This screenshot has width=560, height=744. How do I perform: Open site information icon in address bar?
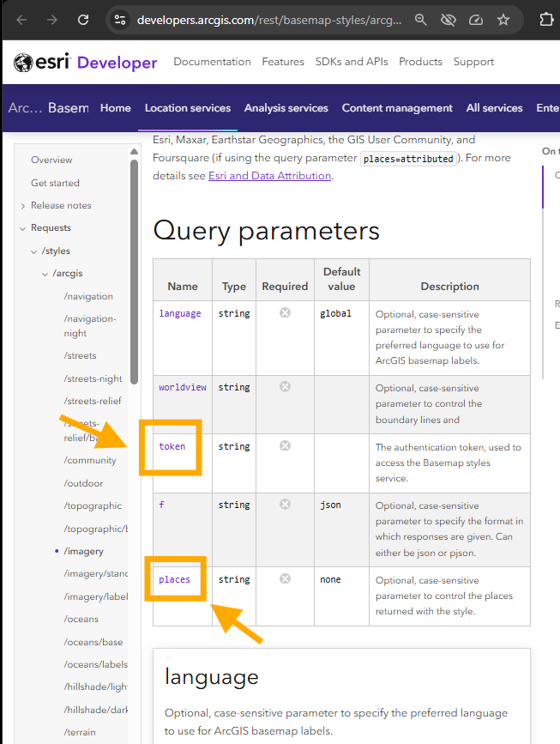point(120,20)
